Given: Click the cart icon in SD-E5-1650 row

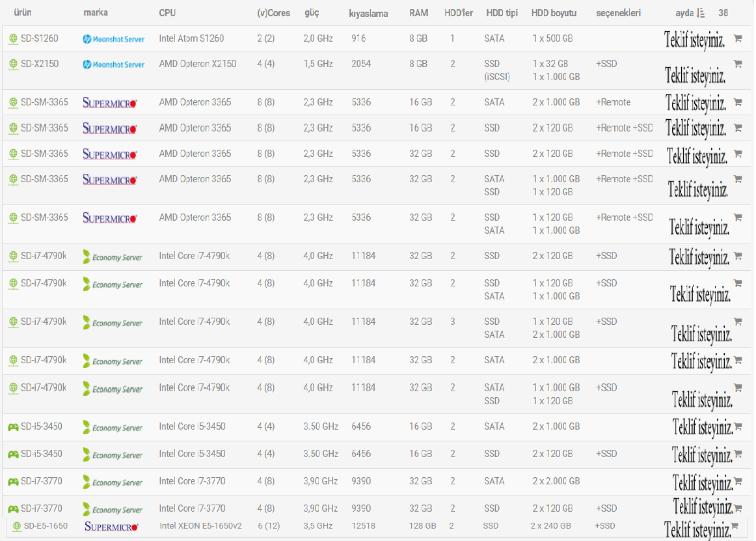Looking at the screenshot, I should 735,526.
